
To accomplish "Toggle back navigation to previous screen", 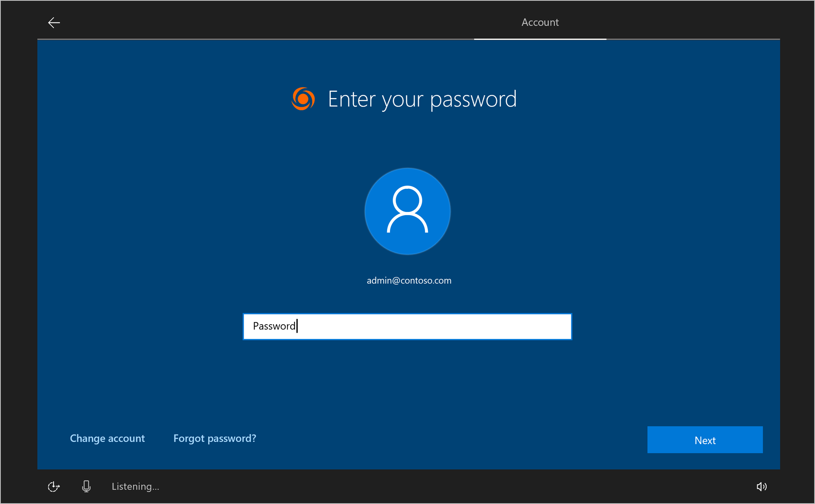I will (54, 23).
